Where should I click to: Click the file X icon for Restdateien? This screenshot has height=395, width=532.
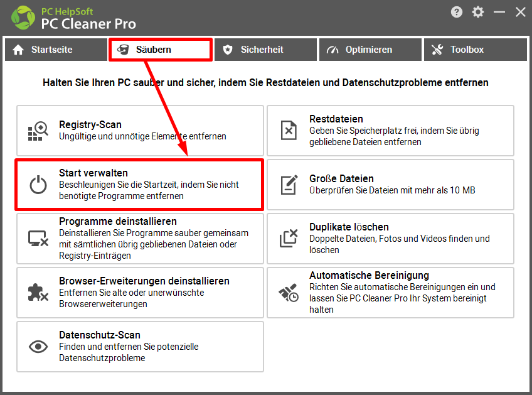coord(289,131)
